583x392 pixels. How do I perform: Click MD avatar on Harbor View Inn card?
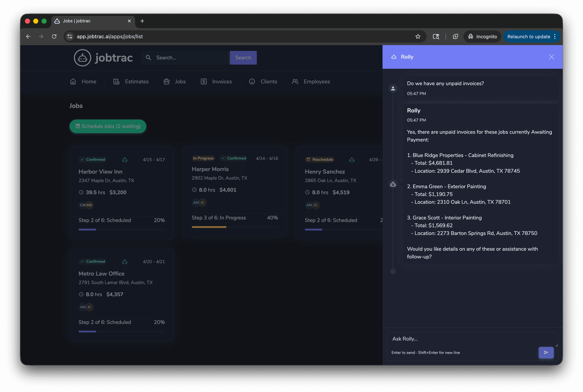click(90, 205)
